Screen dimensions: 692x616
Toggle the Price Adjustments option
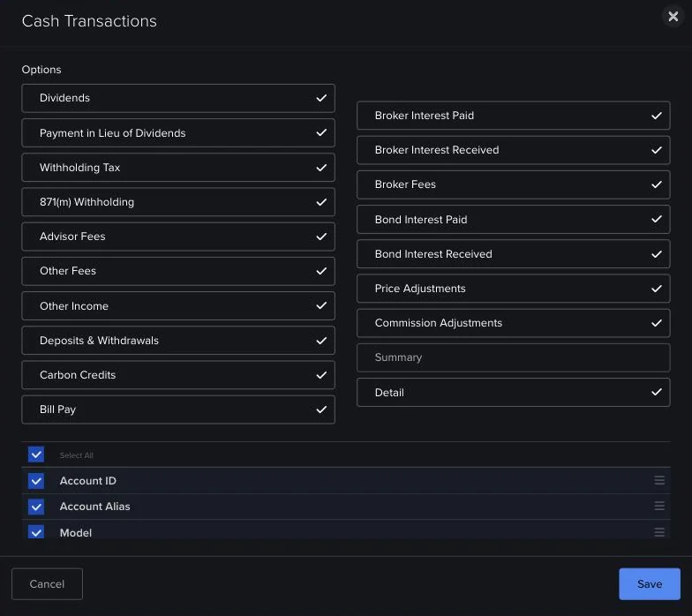pos(514,289)
